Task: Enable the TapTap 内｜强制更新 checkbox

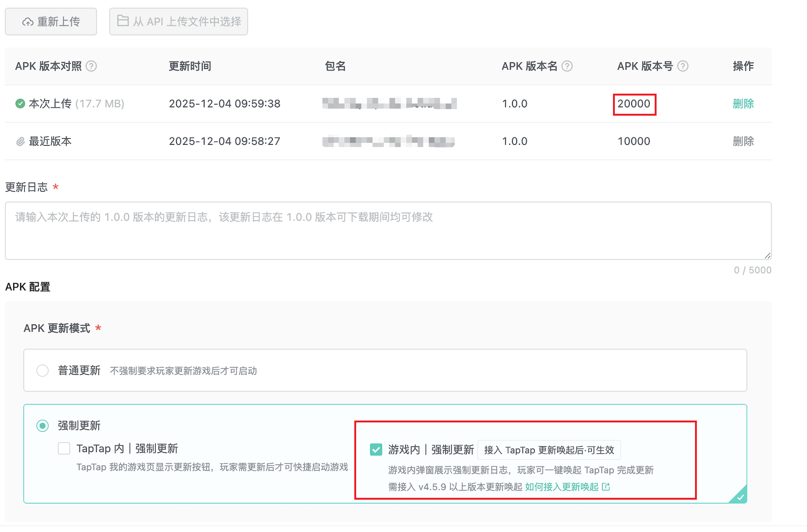Action: (64, 448)
